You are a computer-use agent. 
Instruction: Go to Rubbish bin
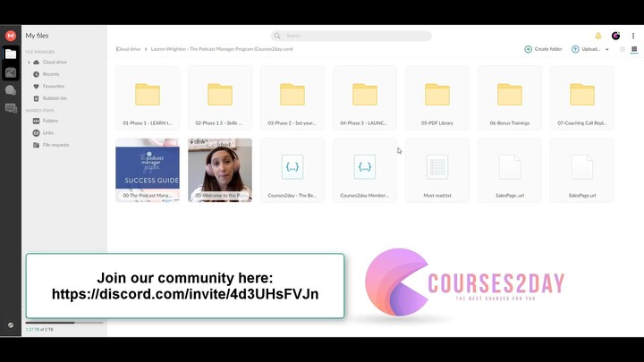(x=54, y=98)
